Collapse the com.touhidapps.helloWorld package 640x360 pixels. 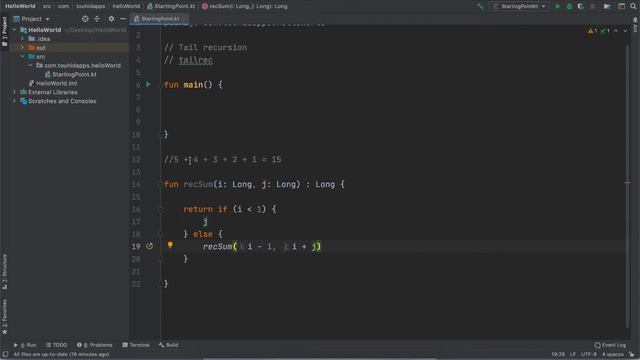(x=30, y=65)
